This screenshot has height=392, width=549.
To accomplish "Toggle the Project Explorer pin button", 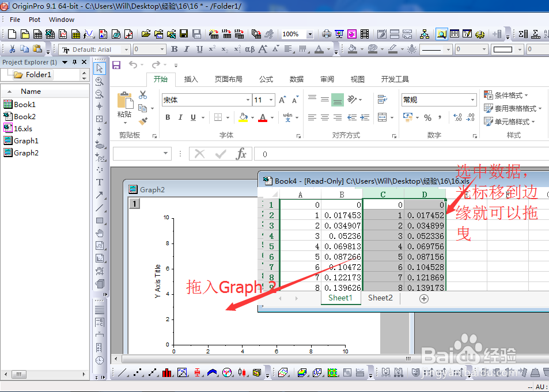I will tap(74, 62).
